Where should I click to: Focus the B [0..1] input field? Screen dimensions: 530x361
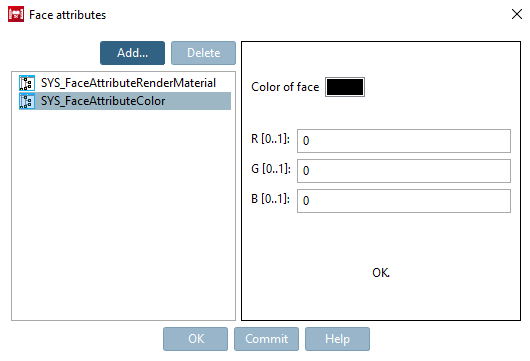(x=404, y=201)
